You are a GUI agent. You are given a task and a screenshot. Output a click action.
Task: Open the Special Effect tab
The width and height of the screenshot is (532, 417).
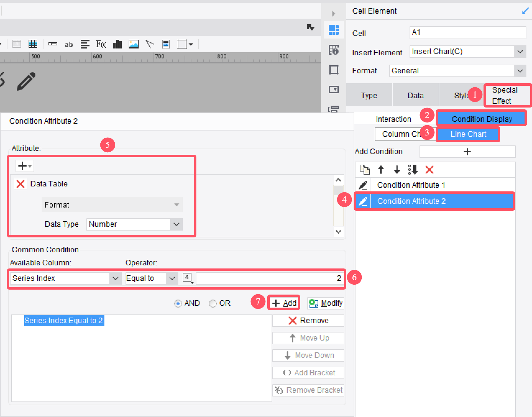[507, 95]
